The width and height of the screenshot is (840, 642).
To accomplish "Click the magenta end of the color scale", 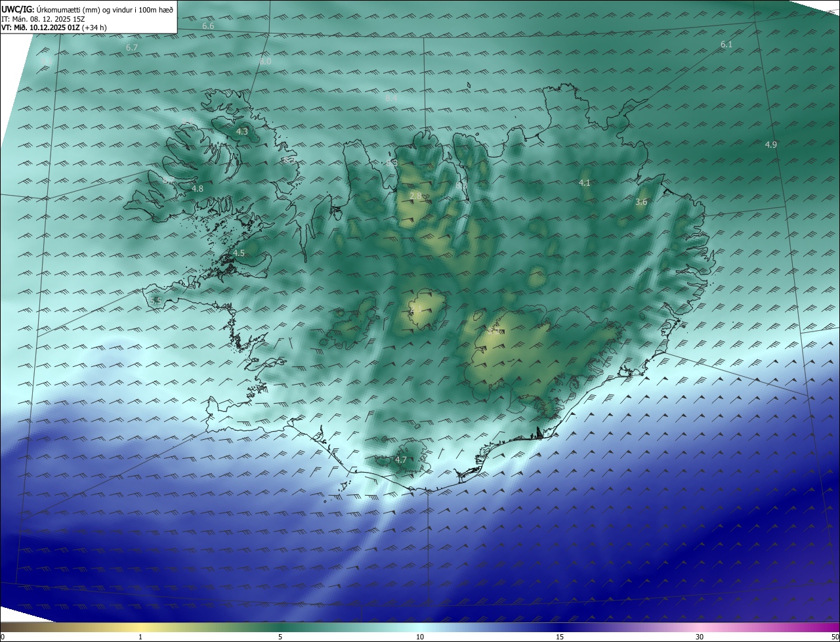I will [827, 627].
